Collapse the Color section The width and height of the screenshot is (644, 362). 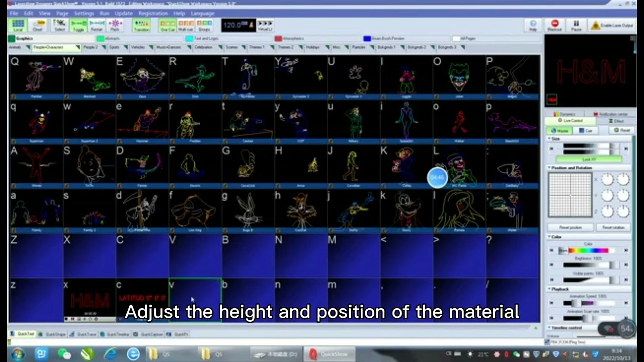[x=549, y=237]
